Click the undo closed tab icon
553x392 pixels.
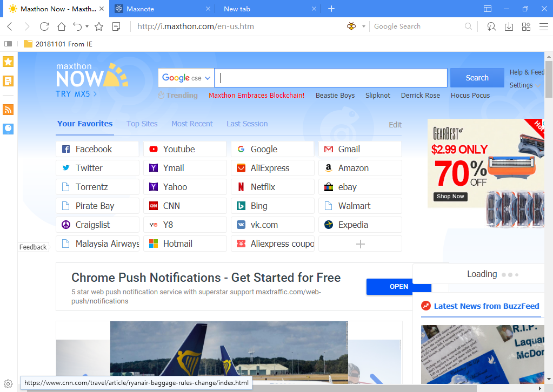[77, 26]
